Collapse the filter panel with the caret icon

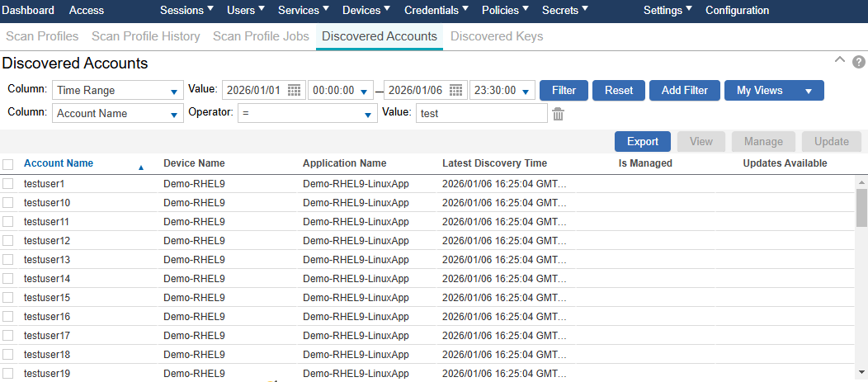click(x=840, y=60)
